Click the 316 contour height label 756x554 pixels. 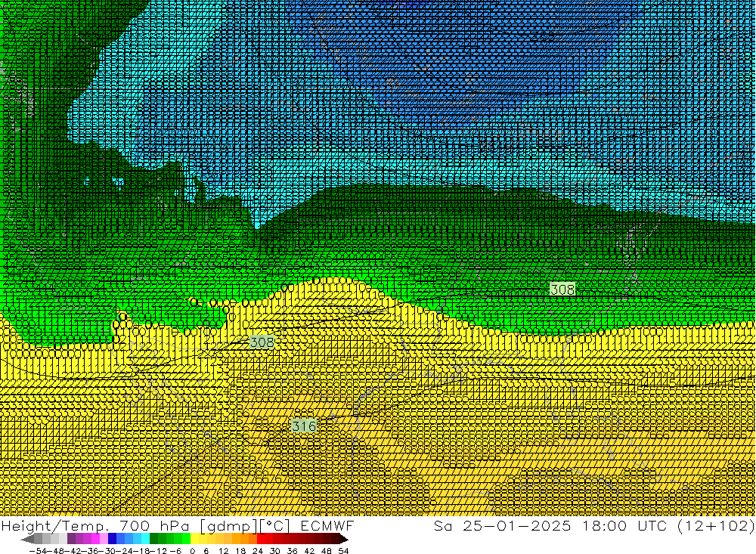click(x=304, y=426)
